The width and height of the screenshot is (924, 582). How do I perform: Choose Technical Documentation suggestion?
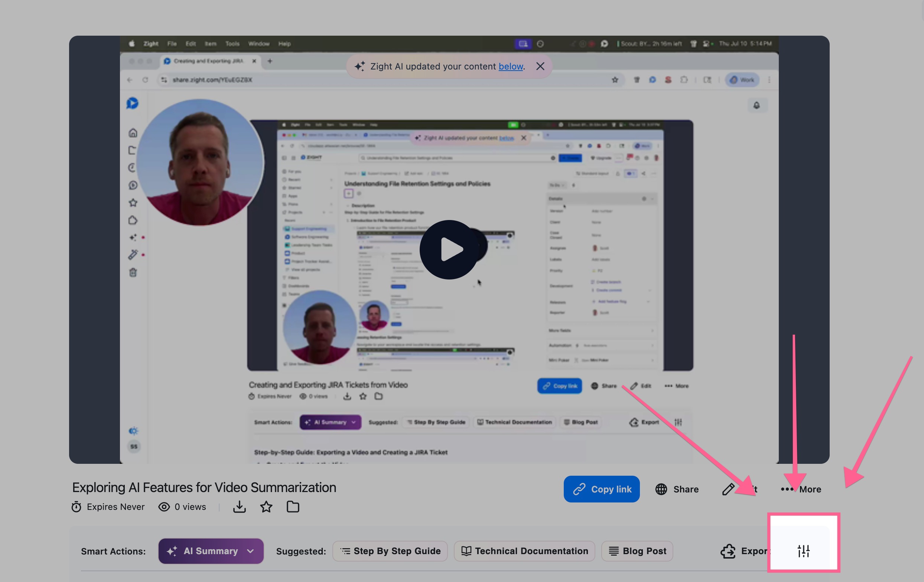[x=524, y=551]
